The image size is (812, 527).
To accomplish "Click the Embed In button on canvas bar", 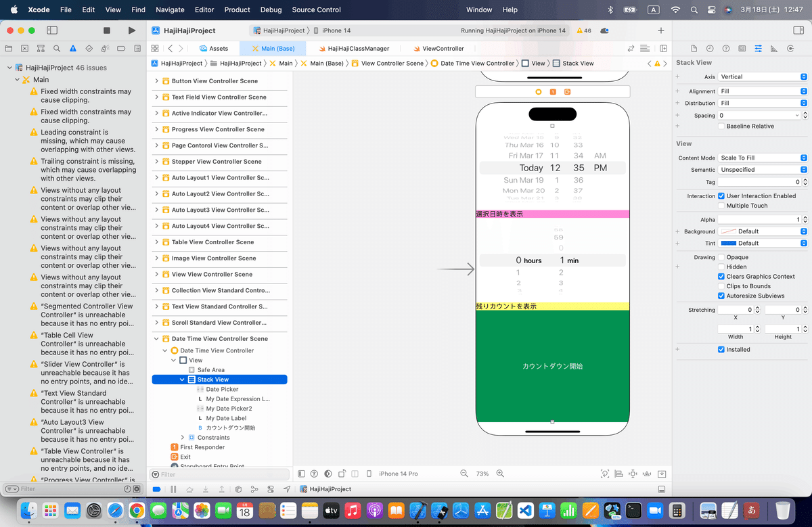I will (662, 474).
